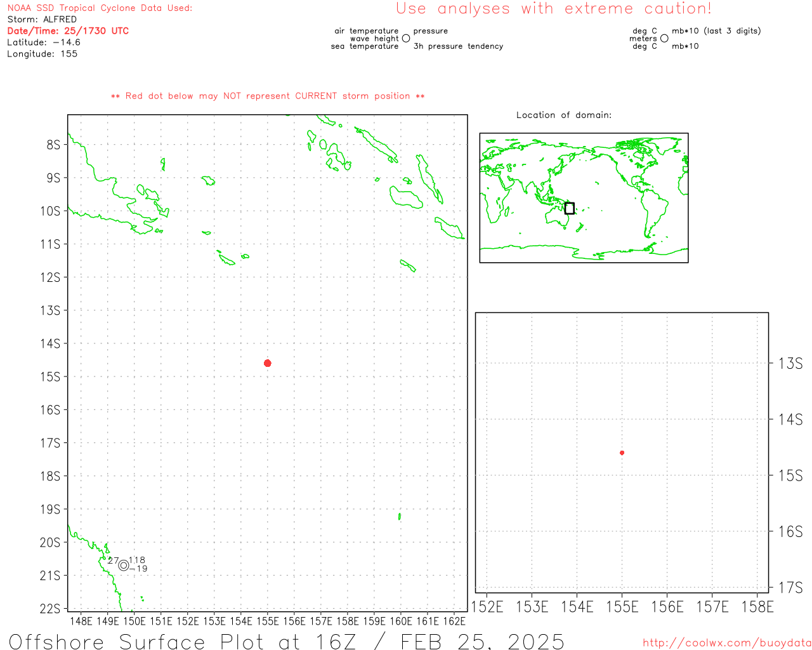Viewport: 812px width, 650px height.
Task: Click the '162E' longitude label on main map
Action: click(454, 621)
